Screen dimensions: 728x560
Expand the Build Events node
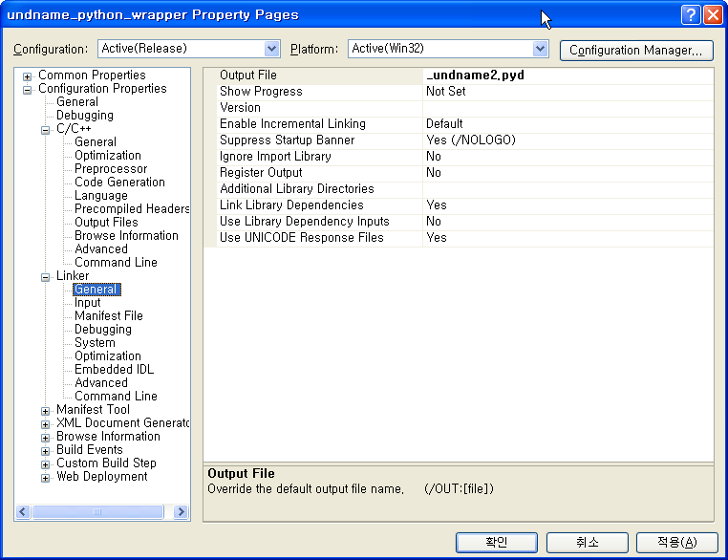click(x=46, y=451)
